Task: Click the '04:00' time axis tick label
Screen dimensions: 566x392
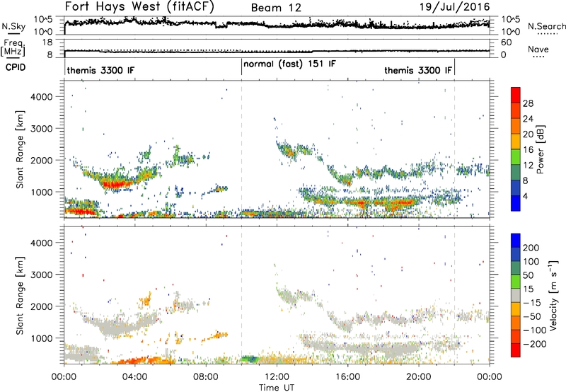Action: [x=135, y=377]
